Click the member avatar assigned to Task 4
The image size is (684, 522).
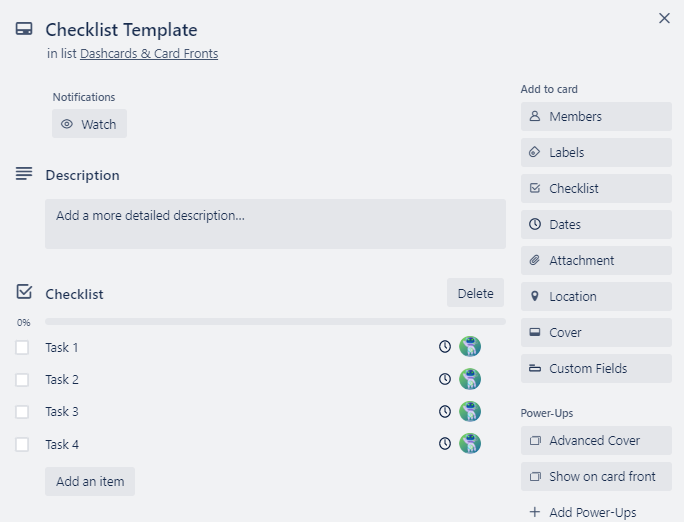470,443
